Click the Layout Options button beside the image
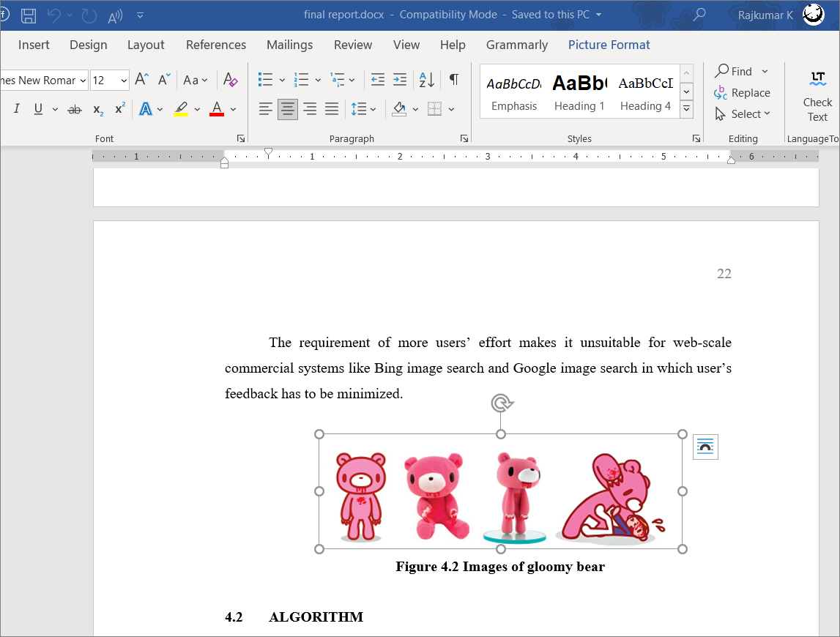This screenshot has width=840, height=637. tap(705, 447)
